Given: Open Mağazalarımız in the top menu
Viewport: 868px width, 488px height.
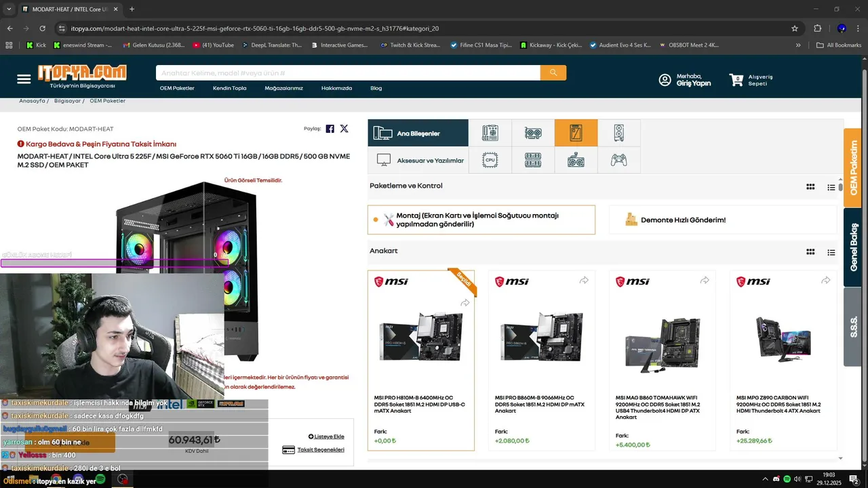Looking at the screenshot, I should pyautogui.click(x=283, y=88).
